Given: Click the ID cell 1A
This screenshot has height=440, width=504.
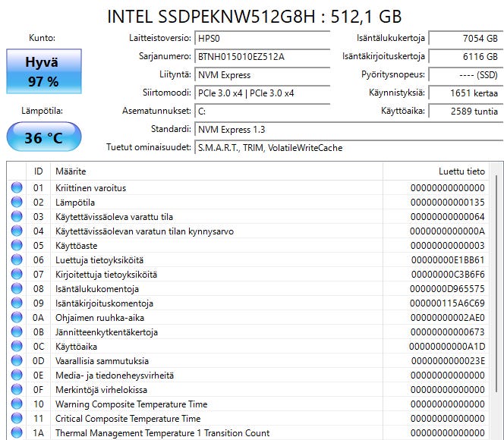Looking at the screenshot, I should coord(38,432).
